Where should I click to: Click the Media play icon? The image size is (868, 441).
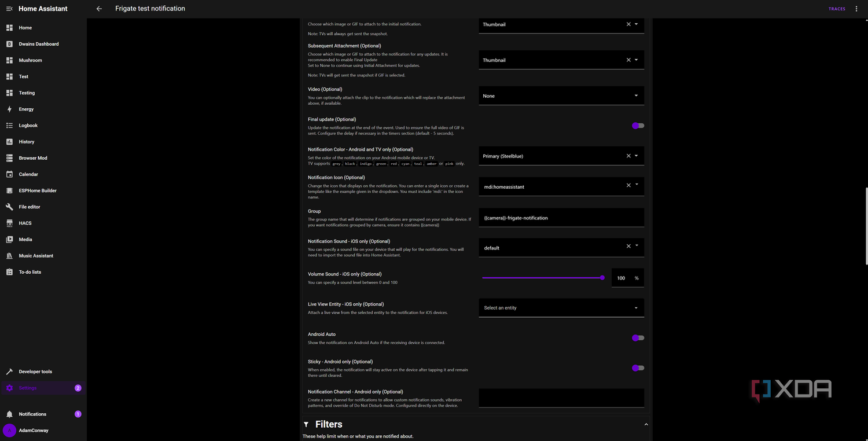coord(9,239)
